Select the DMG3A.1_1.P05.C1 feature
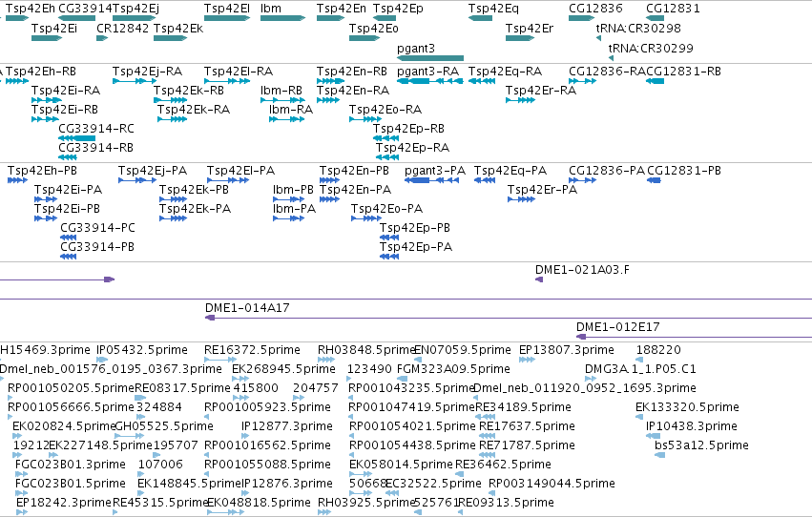 pos(591,379)
